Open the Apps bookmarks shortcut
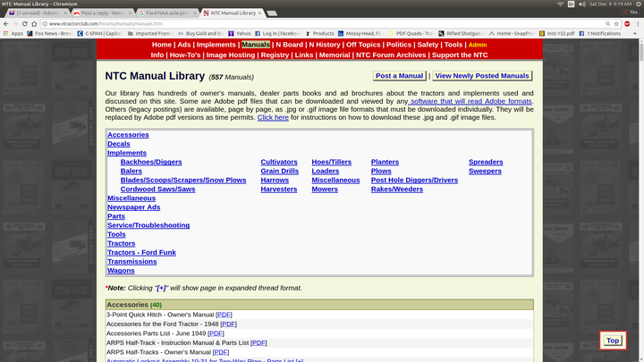The height and width of the screenshot is (362, 644). pyautogui.click(x=13, y=34)
